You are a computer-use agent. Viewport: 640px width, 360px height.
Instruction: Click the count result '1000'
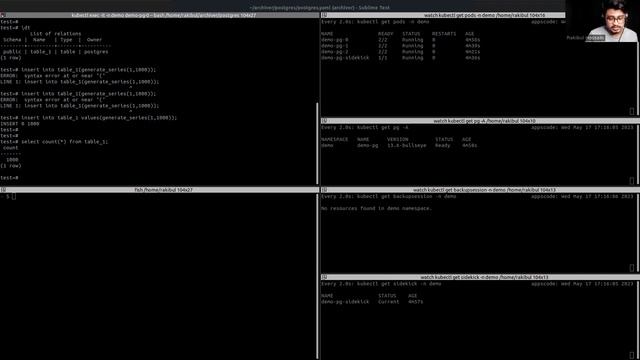click(12, 160)
